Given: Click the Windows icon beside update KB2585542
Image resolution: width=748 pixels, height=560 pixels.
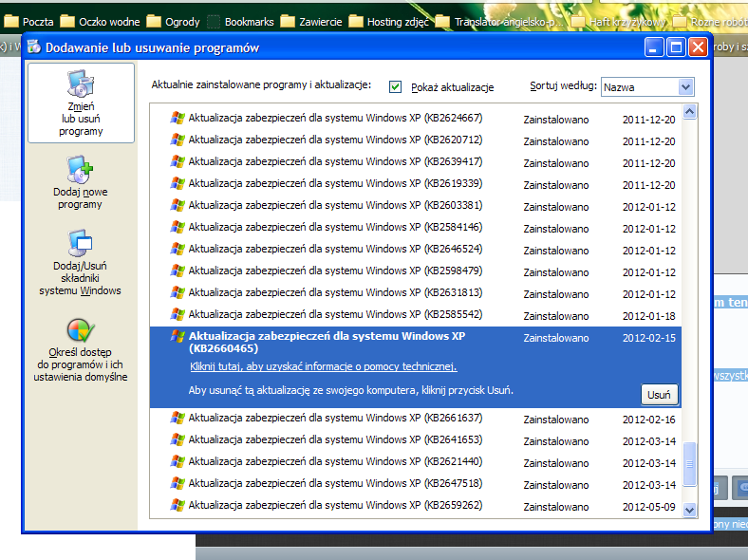Looking at the screenshot, I should tap(178, 314).
